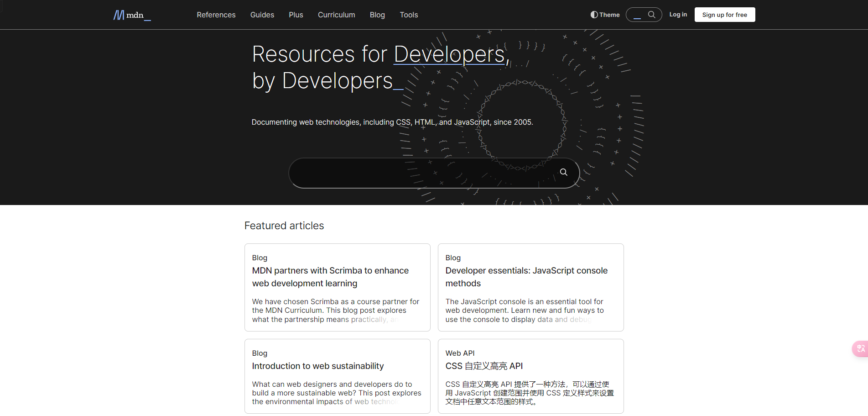The width and height of the screenshot is (868, 416).
Task: Click the underlined Developers link in heading
Action: 449,54
